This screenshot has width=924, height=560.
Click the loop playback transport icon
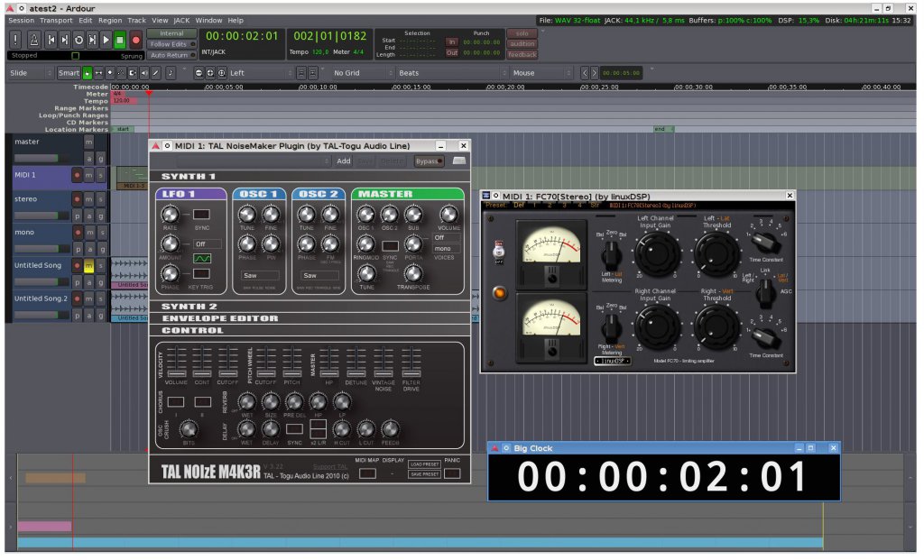(x=79, y=40)
